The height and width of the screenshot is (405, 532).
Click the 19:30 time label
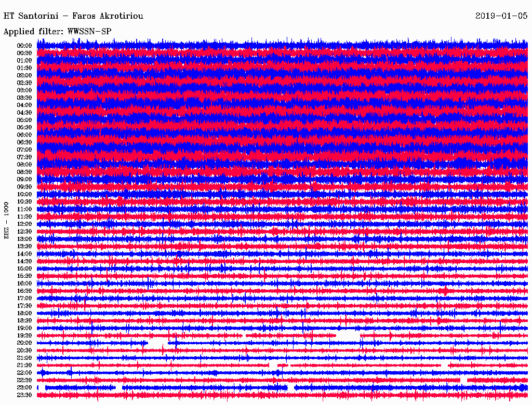point(24,335)
